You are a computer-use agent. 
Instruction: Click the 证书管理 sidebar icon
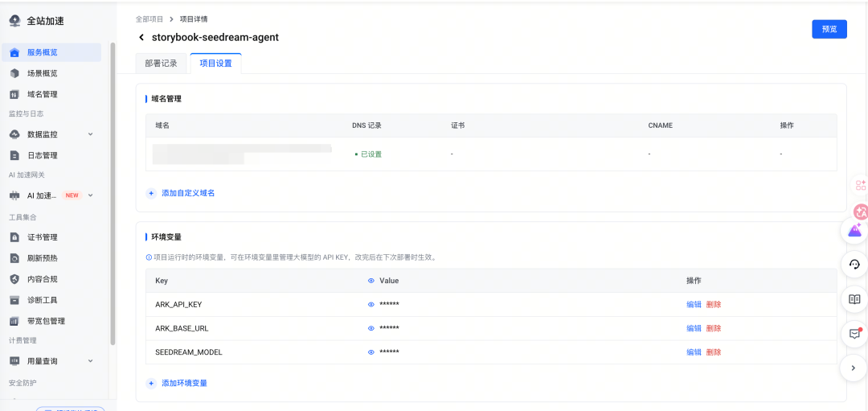(x=14, y=237)
